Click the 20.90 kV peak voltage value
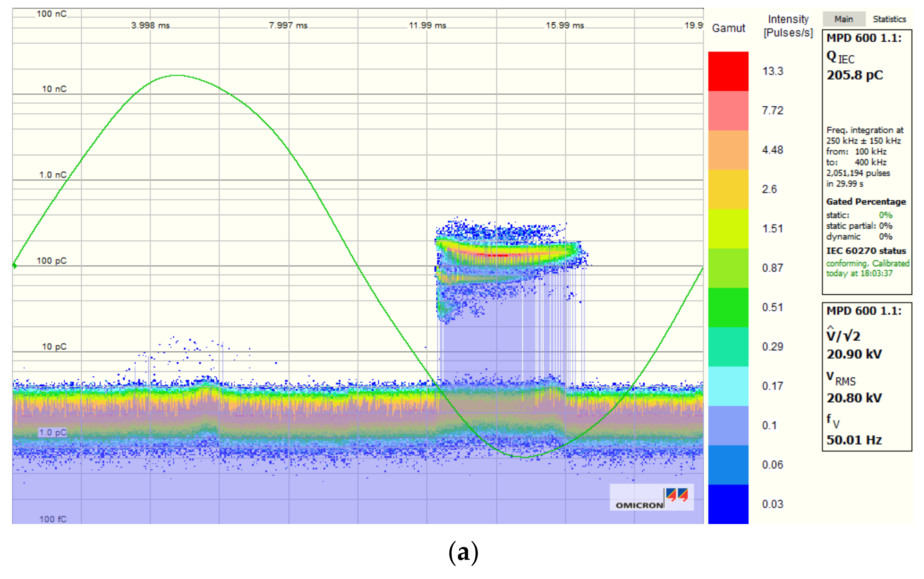The width and height of the screenshot is (924, 579). [854, 354]
